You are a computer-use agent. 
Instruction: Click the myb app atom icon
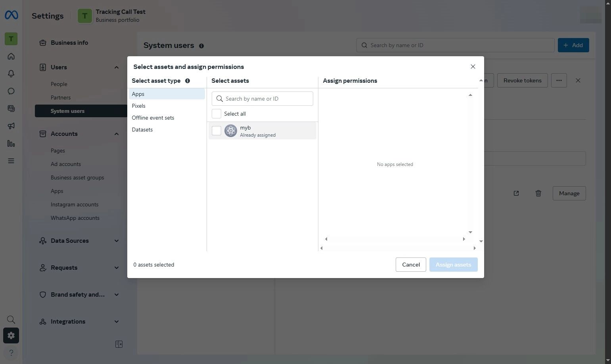tap(230, 131)
